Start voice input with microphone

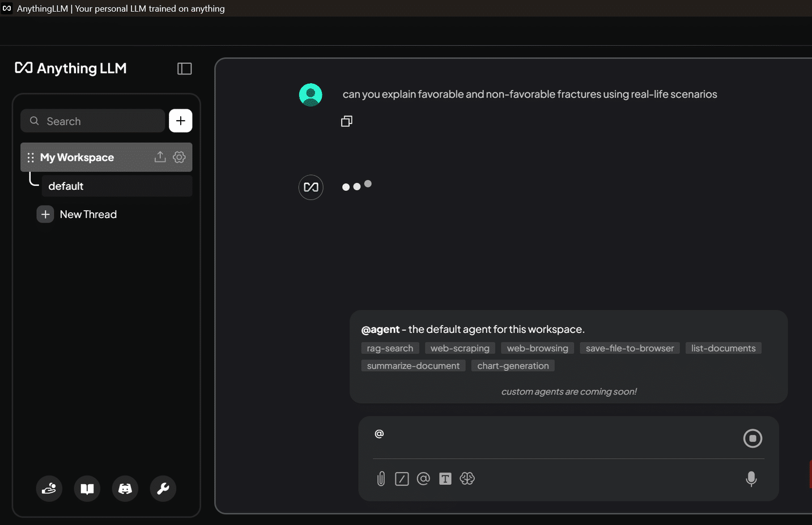(751, 479)
